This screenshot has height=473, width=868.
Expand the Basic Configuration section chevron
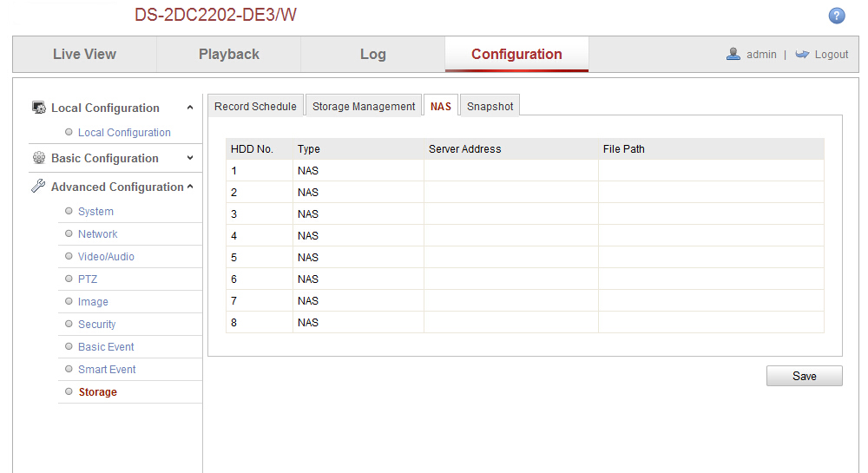tap(190, 158)
